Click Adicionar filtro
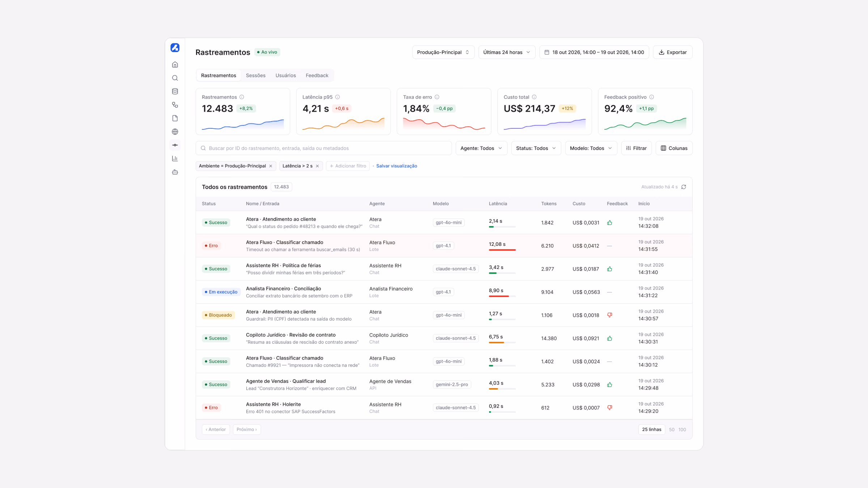Viewport: 868px width, 488px height. tap(348, 166)
